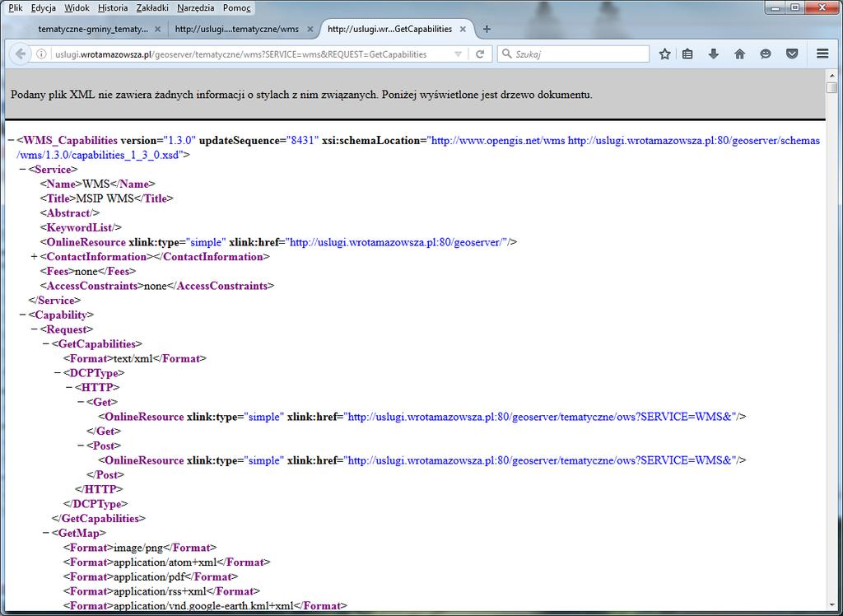This screenshot has height=616, width=843.
Task: Expand the ContactInformation node
Action: pos(35,257)
